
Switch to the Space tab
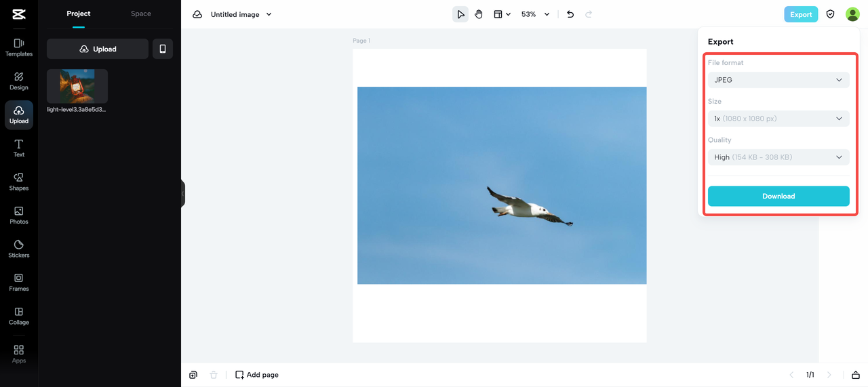pyautogui.click(x=141, y=14)
